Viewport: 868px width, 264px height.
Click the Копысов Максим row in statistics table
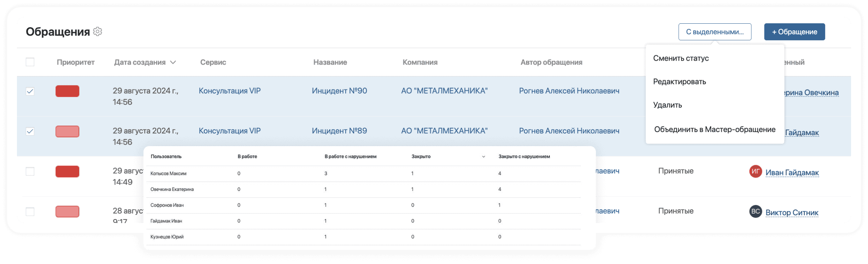point(168,173)
